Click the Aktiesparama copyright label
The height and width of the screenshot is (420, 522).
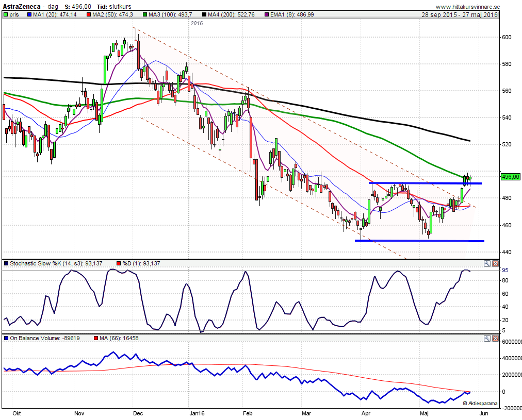(480, 404)
